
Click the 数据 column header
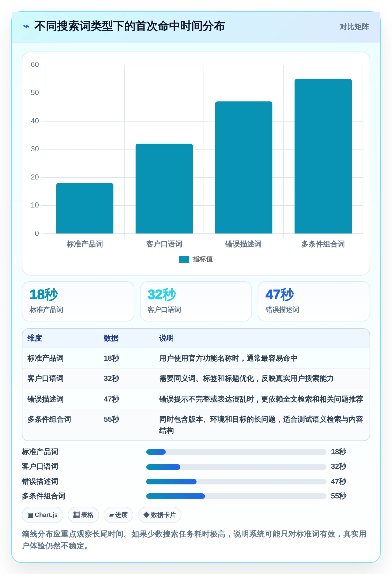[111, 338]
